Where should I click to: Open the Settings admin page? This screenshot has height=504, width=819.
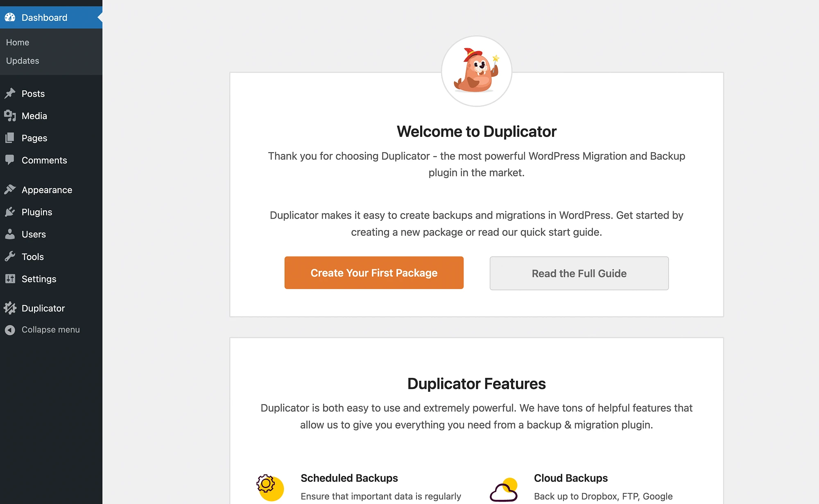tap(38, 279)
